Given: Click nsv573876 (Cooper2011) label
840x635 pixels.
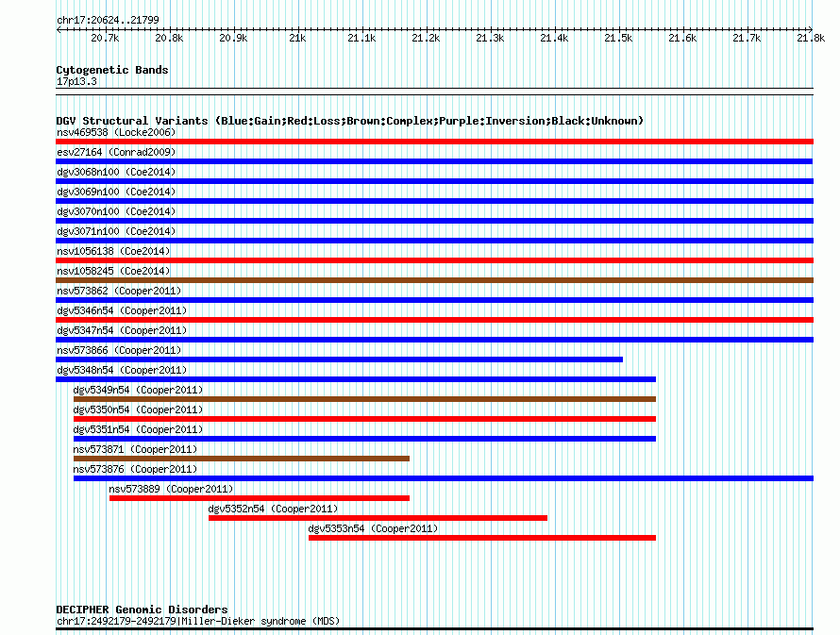Looking at the screenshot, I should tap(136, 469).
